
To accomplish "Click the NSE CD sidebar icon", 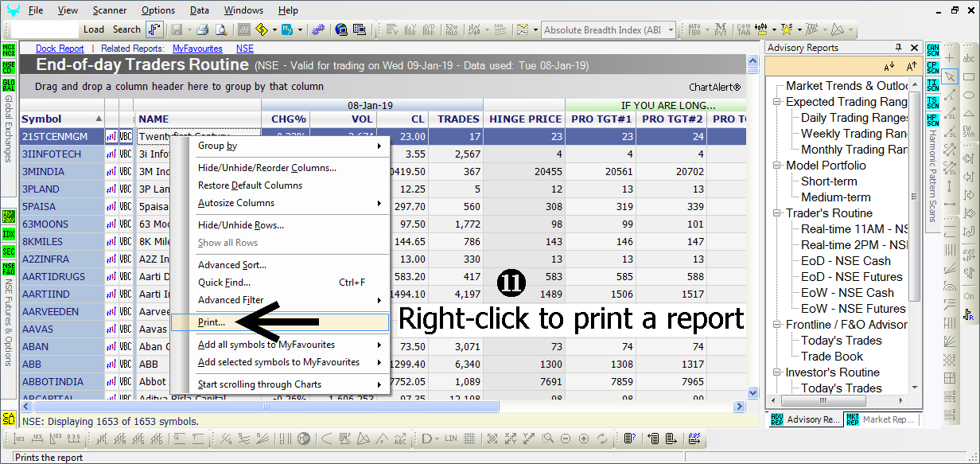I will 9,68.
